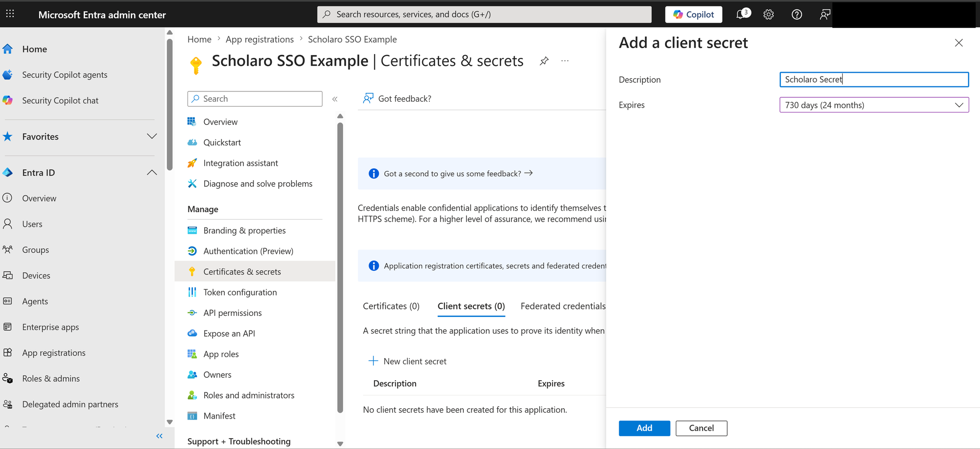The height and width of the screenshot is (449, 980).
Task: Click the Cancel button
Action: 701,428
